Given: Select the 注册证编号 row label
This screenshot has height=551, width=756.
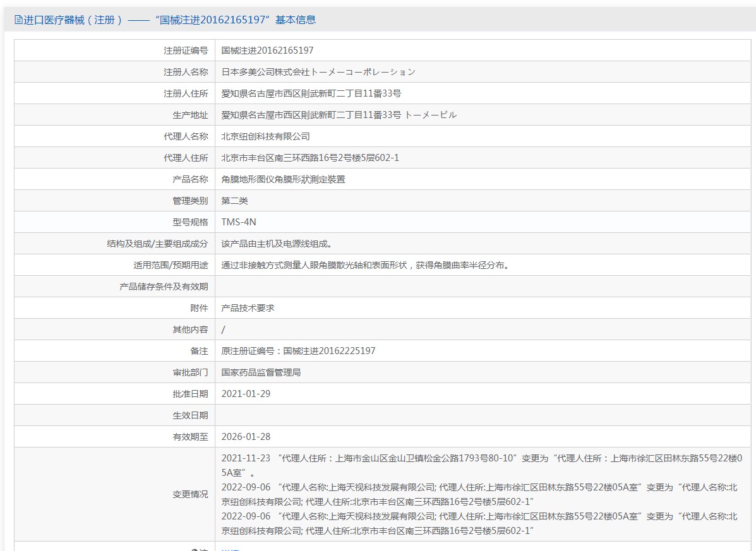Looking at the screenshot, I should tap(186, 50).
